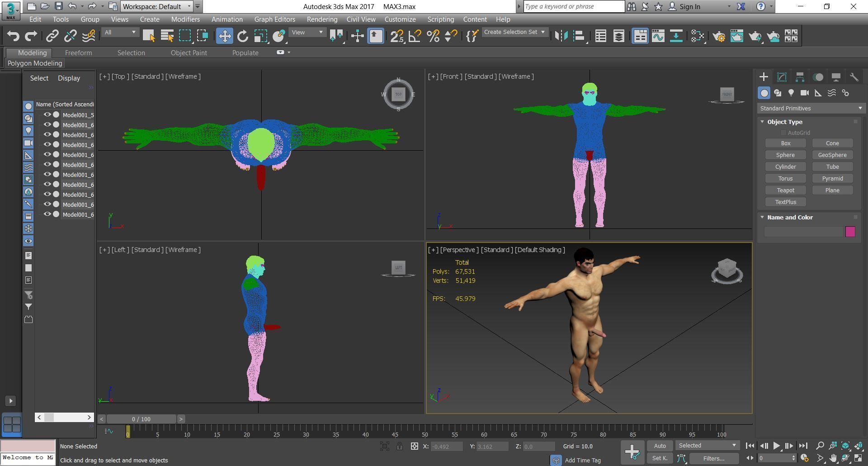Click the Play Animation button

(777, 446)
